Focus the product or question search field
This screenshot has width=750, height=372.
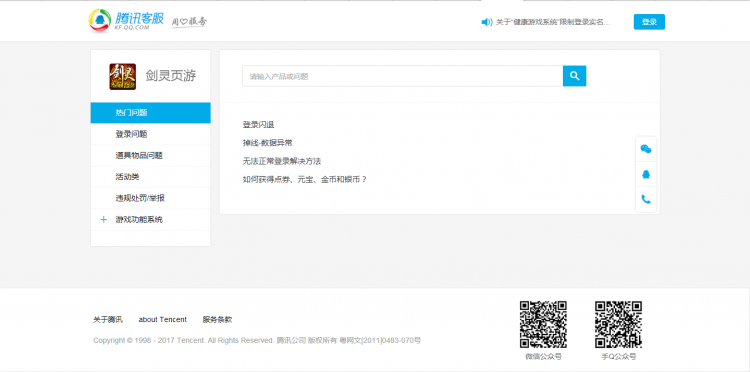402,76
